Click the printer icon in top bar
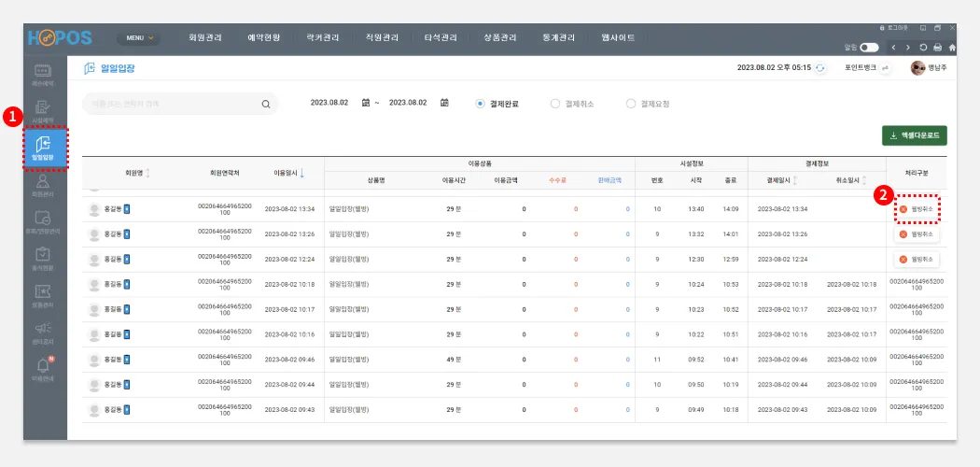The image size is (980, 467). (937, 47)
